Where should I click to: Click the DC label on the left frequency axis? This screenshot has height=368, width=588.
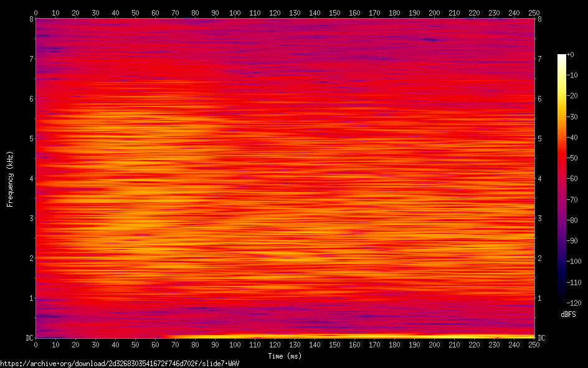tap(29, 337)
